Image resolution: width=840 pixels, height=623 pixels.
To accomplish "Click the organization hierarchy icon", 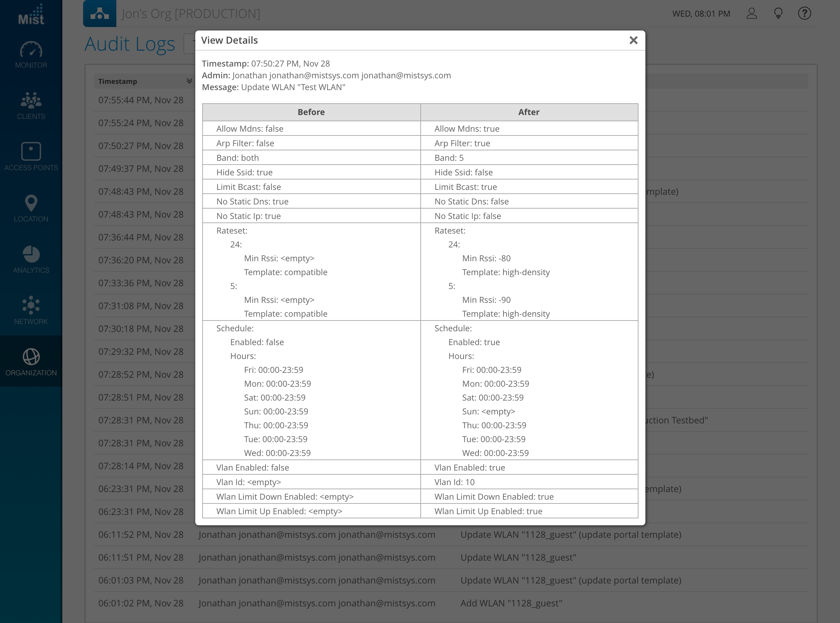I will [99, 14].
